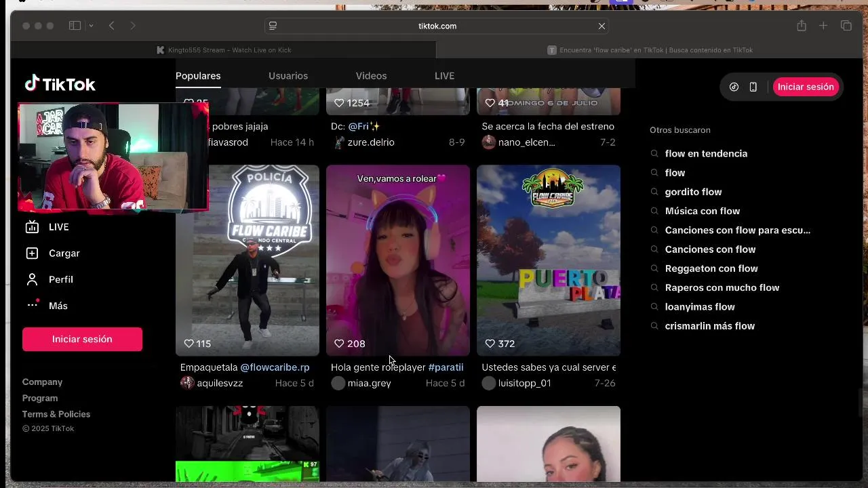Open luisitopp_01 profile name

524,383
